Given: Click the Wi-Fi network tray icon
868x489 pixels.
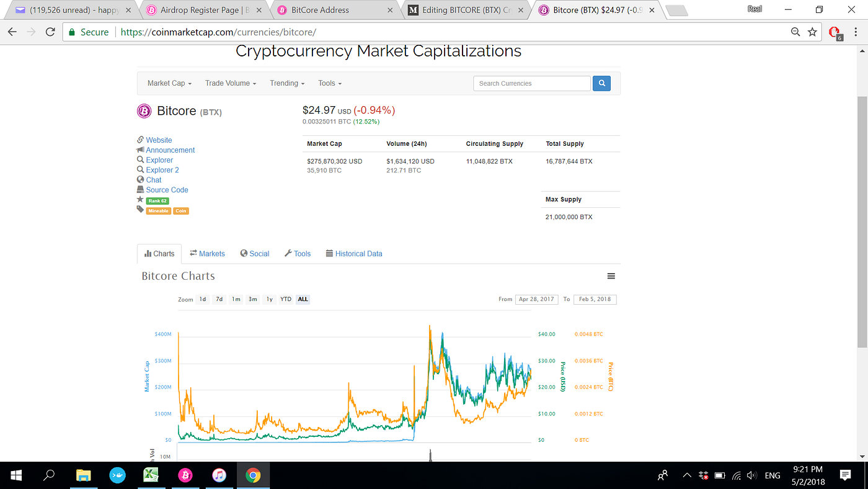Looking at the screenshot, I should [x=736, y=475].
